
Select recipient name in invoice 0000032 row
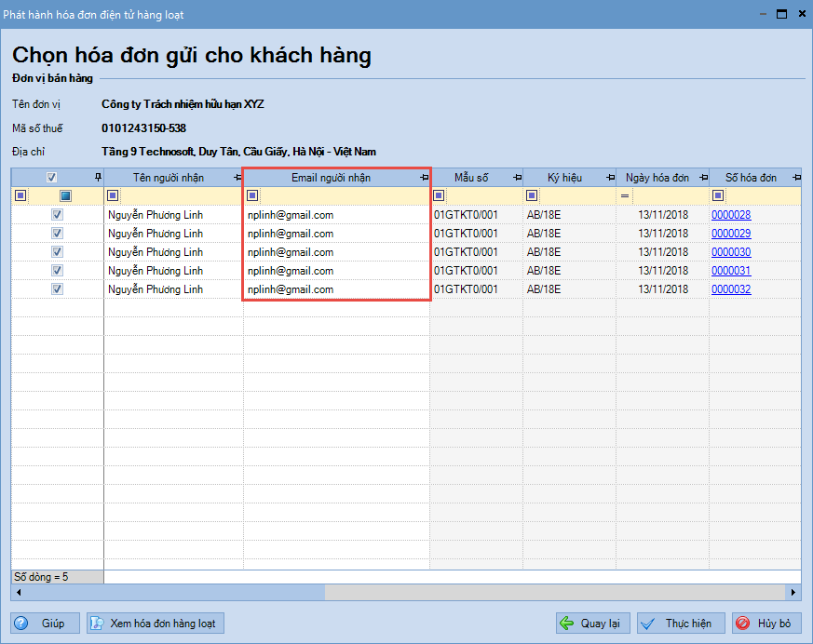174,289
